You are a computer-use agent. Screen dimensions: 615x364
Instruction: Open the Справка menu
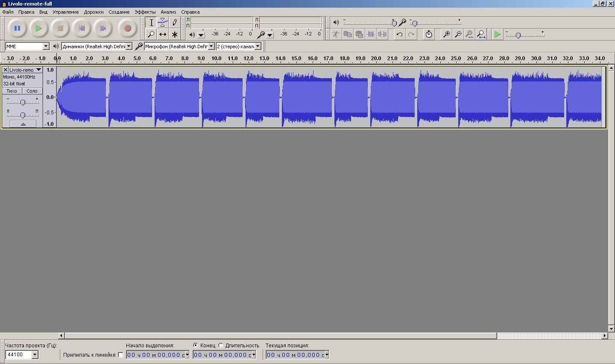click(x=190, y=12)
